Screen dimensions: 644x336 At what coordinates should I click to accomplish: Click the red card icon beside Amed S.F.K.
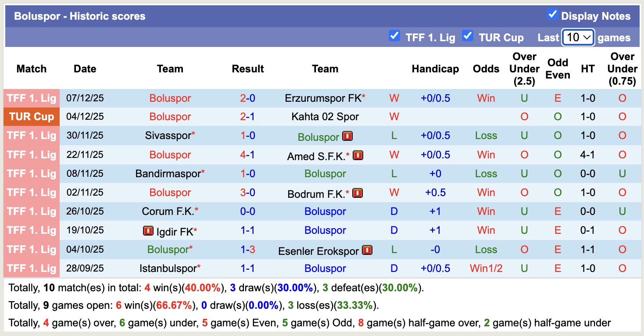(358, 155)
